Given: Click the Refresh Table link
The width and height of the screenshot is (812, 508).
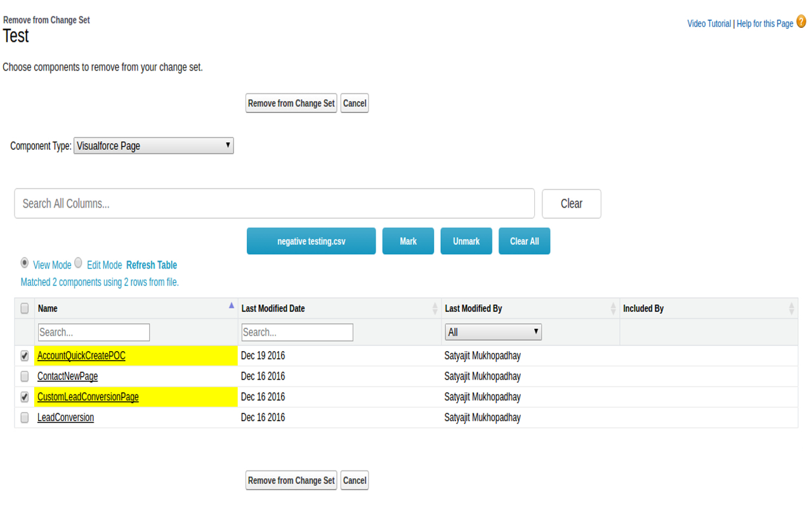Looking at the screenshot, I should coord(152,265).
